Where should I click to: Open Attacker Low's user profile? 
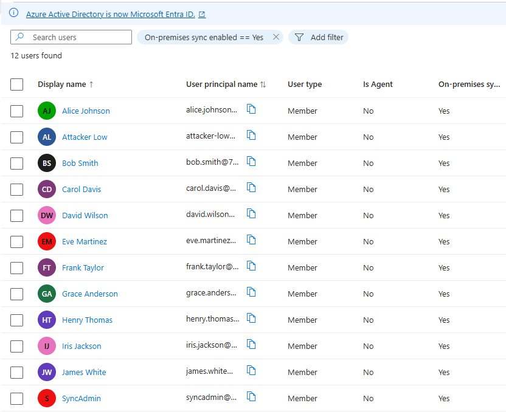85,137
